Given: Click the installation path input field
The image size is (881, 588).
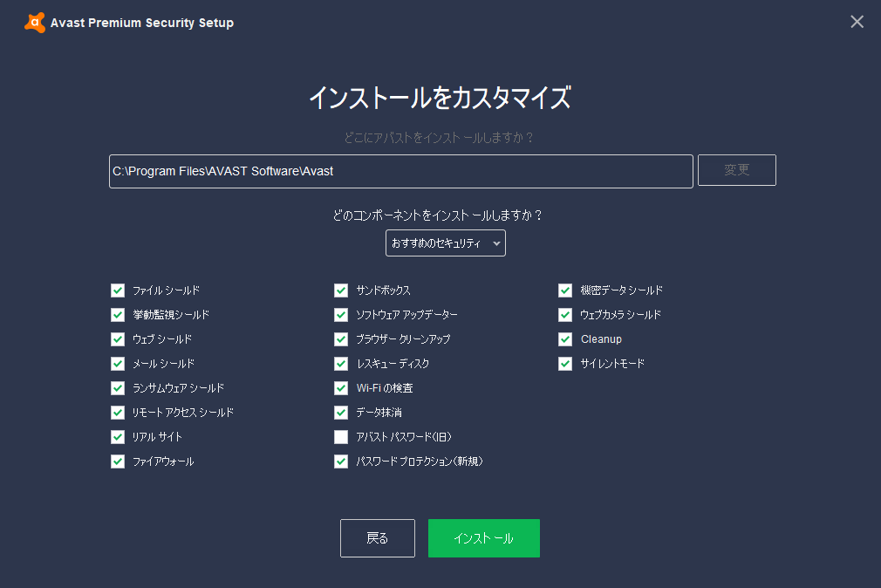Looking at the screenshot, I should tap(400, 172).
